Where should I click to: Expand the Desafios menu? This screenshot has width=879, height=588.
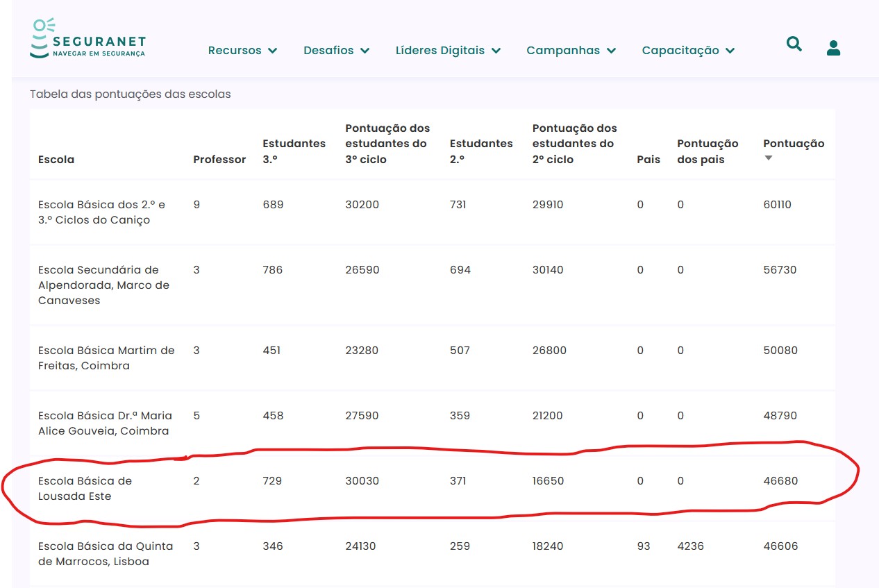336,50
